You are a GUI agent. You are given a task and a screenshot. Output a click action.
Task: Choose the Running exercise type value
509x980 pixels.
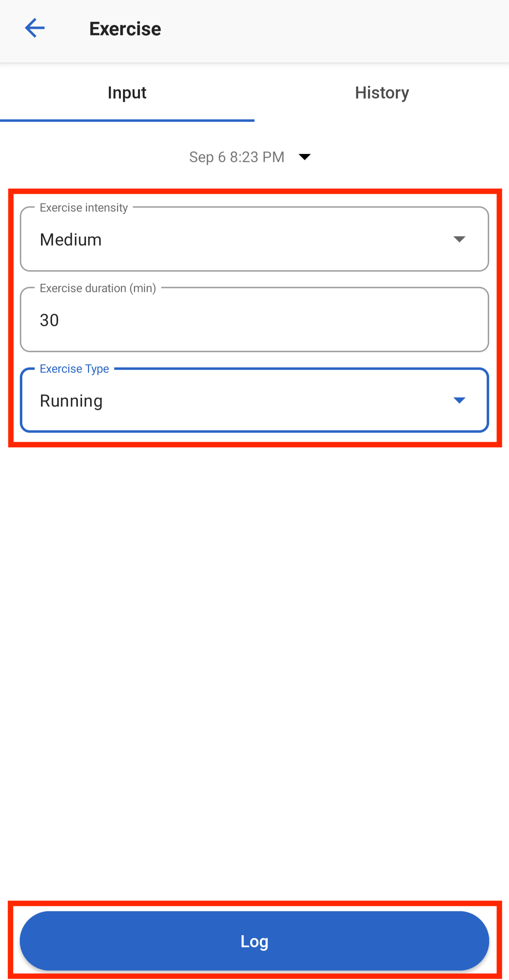click(71, 401)
